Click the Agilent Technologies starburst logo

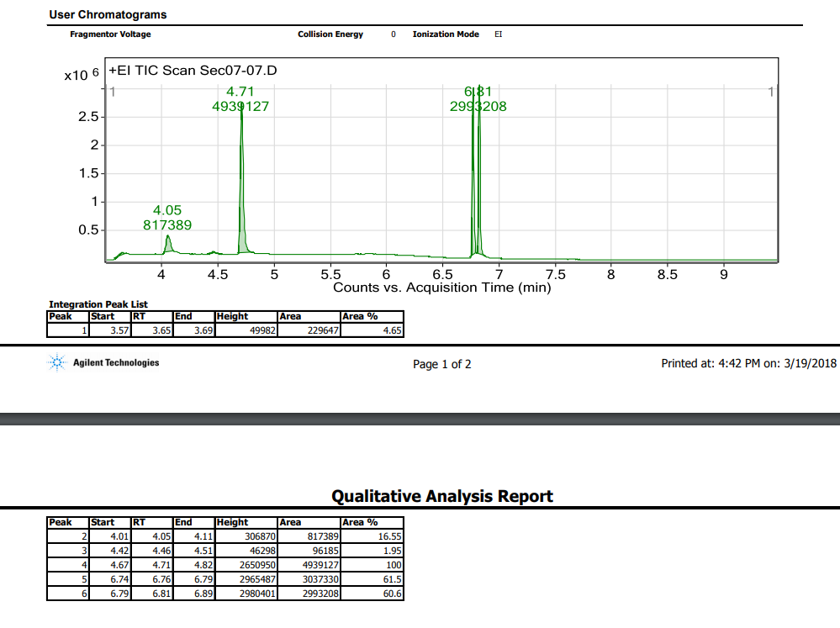(57, 363)
